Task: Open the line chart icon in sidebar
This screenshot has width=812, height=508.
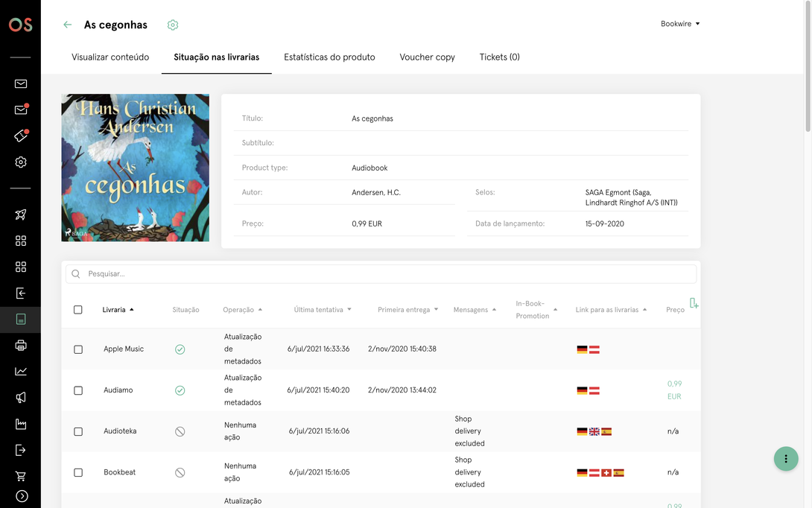Action: pos(21,371)
